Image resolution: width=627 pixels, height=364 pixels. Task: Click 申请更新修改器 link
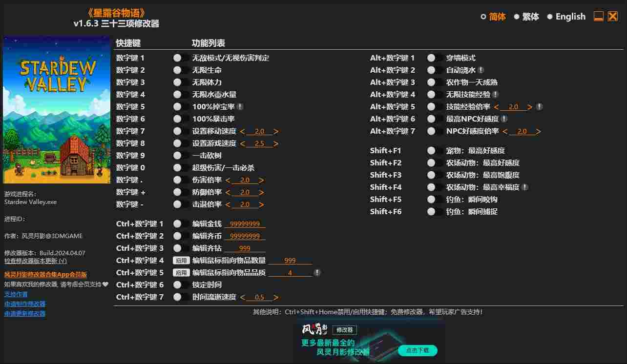pos(25,314)
